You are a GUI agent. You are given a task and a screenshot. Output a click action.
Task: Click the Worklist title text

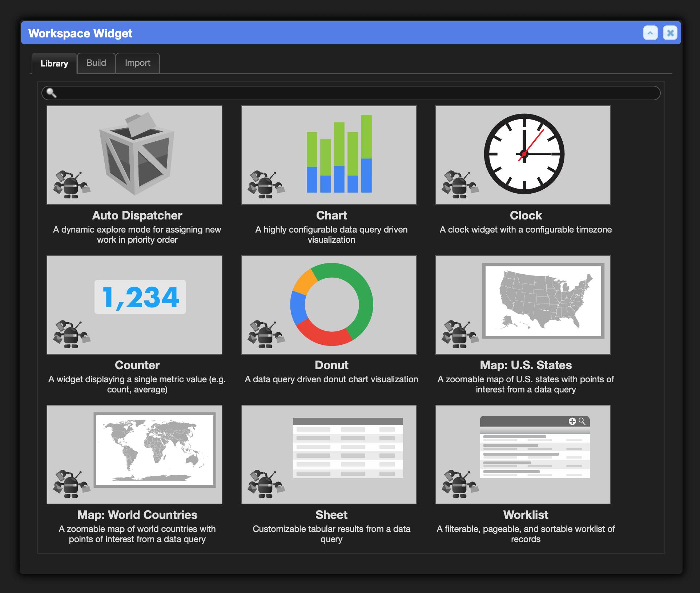click(x=526, y=515)
